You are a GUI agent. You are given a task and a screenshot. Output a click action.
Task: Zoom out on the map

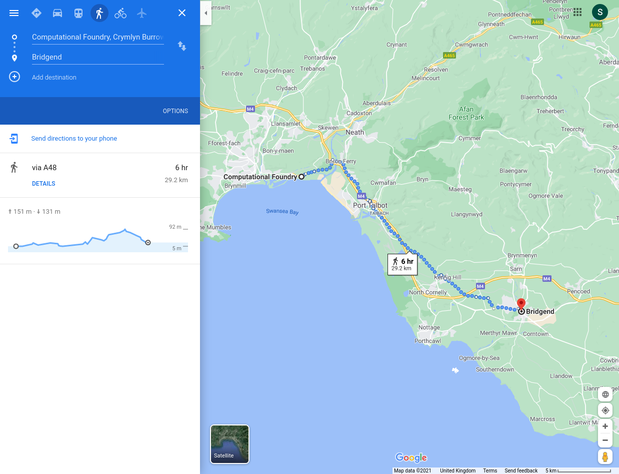605,440
